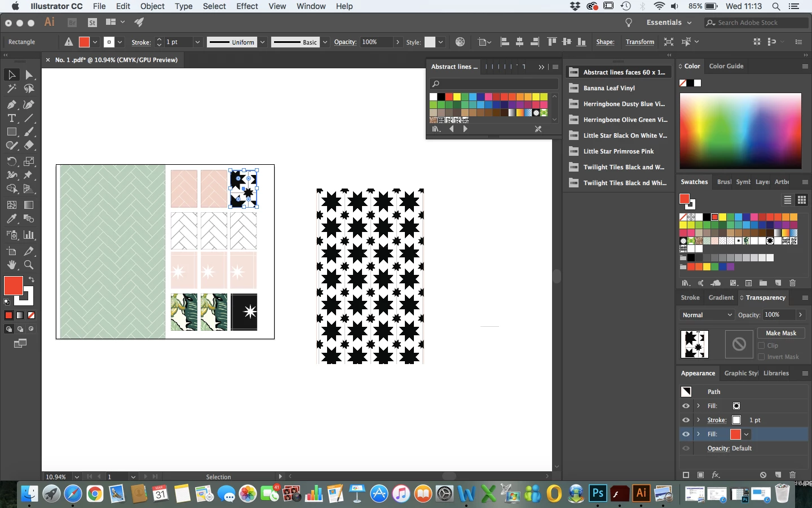812x508 pixels.
Task: Open stroke weight 1 pt dropdown
Action: pyautogui.click(x=197, y=42)
